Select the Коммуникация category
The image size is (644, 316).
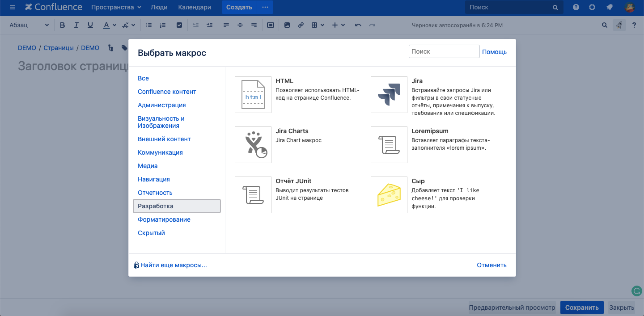(x=160, y=152)
